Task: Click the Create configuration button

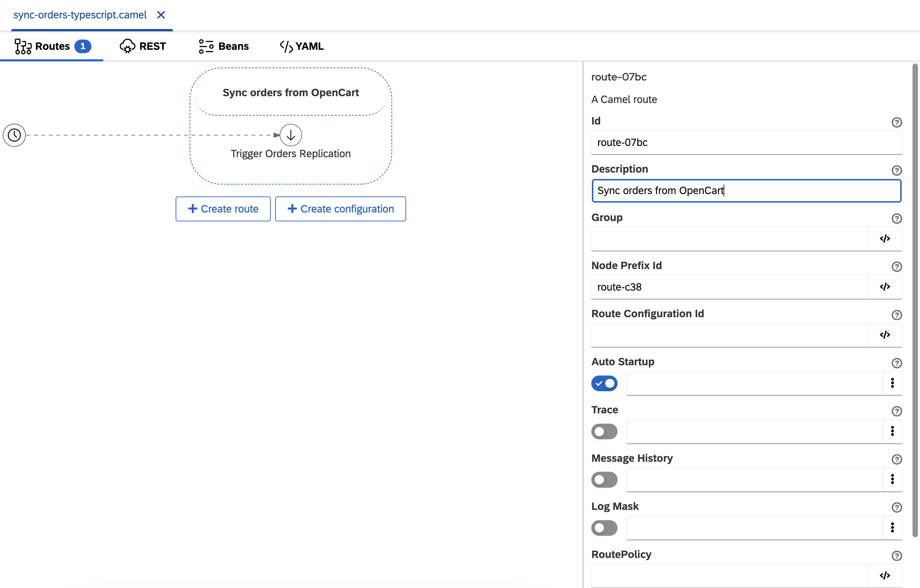Action: 340,209
